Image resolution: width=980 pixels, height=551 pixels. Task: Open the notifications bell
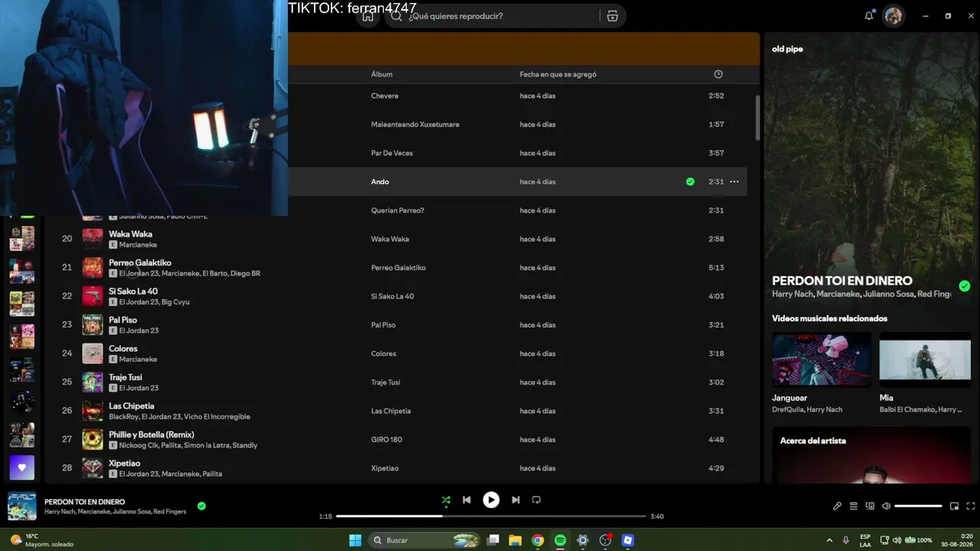click(x=869, y=16)
